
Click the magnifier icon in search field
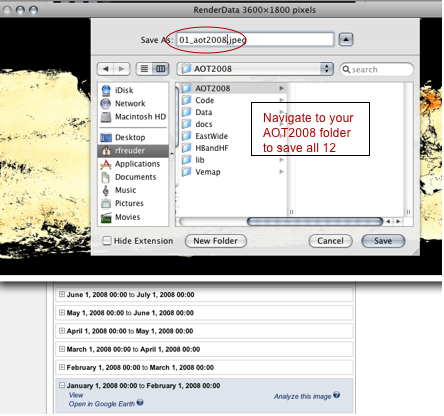click(x=346, y=69)
